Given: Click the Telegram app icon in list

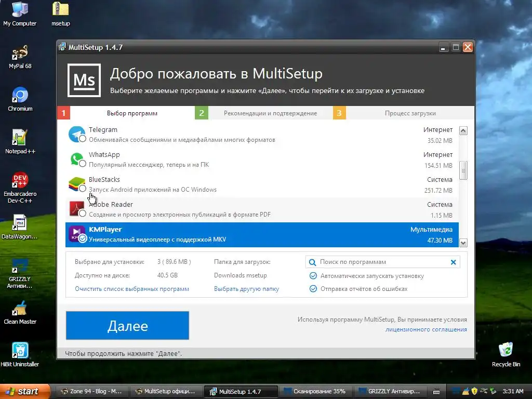Looking at the screenshot, I should (x=77, y=134).
